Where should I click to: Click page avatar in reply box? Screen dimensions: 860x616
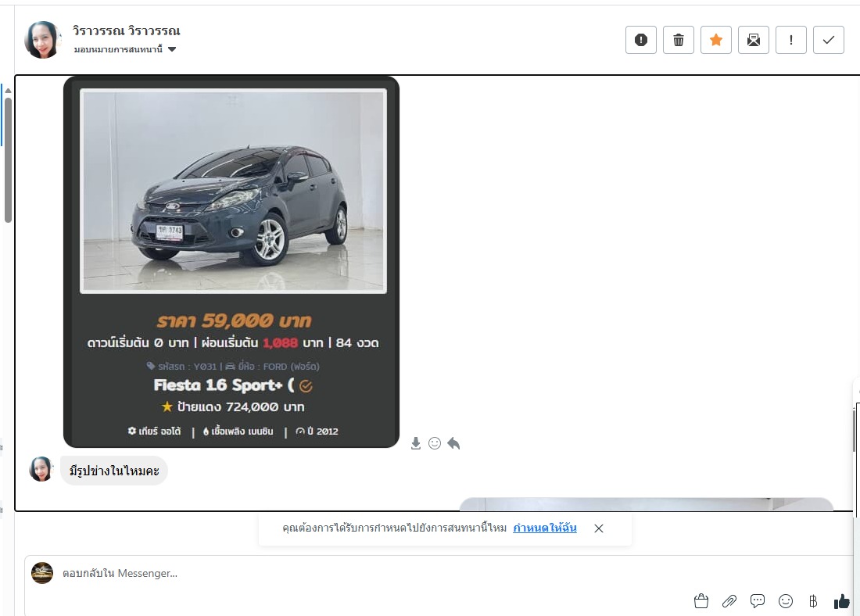point(42,573)
